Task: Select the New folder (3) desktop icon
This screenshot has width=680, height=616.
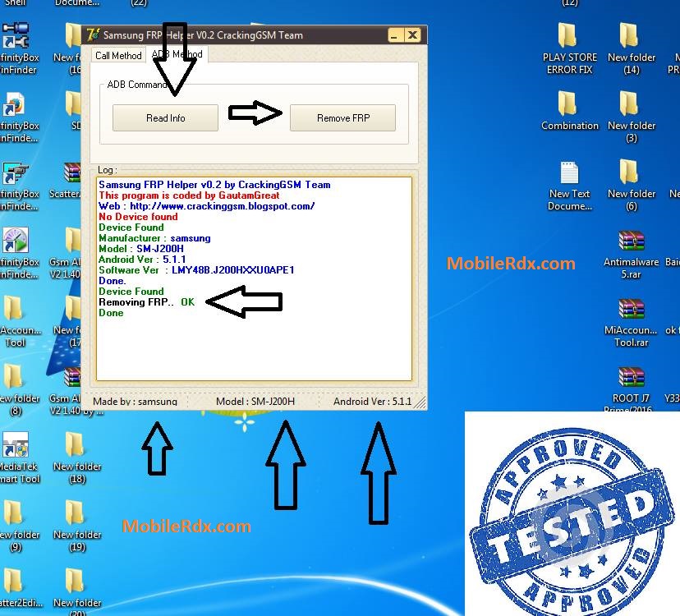Action: 632,117
